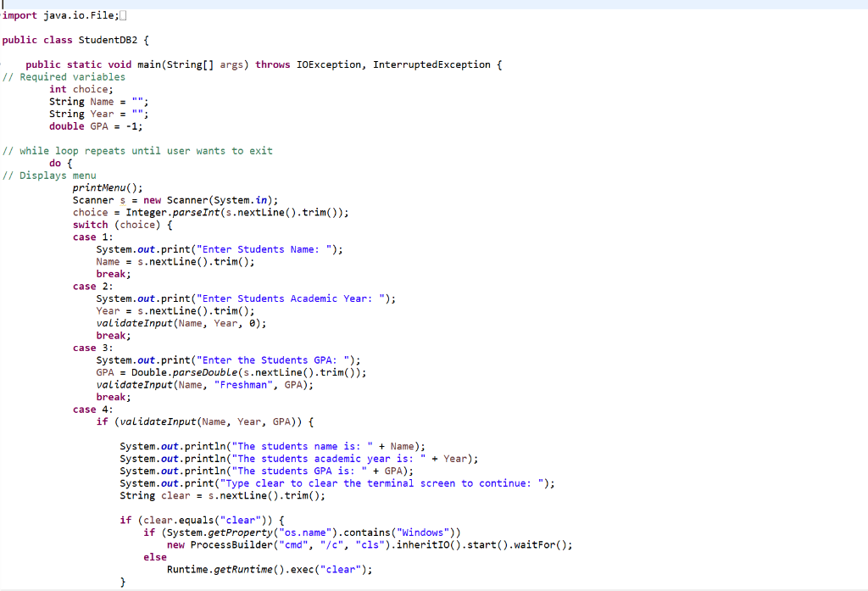
Task: Click the 'Integer.parseInt' assignment line
Action: 211,212
